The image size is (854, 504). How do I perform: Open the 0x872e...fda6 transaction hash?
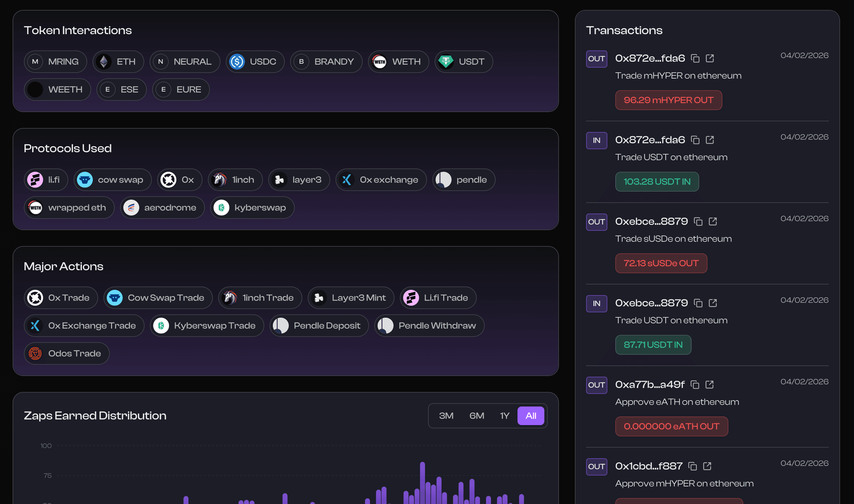coord(650,58)
